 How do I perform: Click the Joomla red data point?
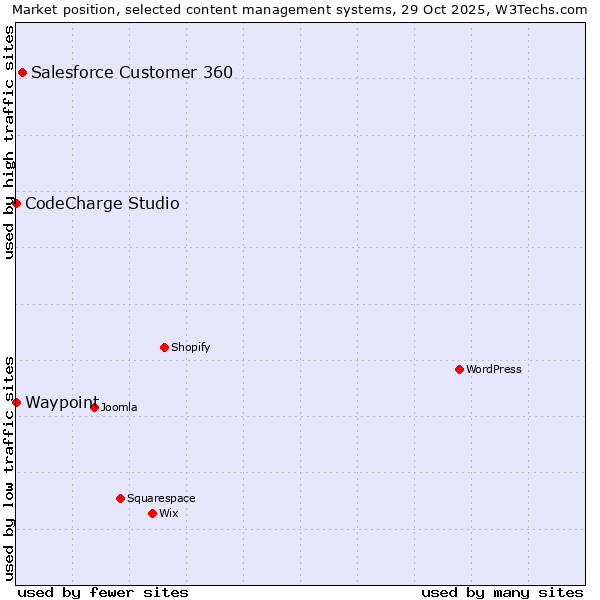(x=94, y=407)
